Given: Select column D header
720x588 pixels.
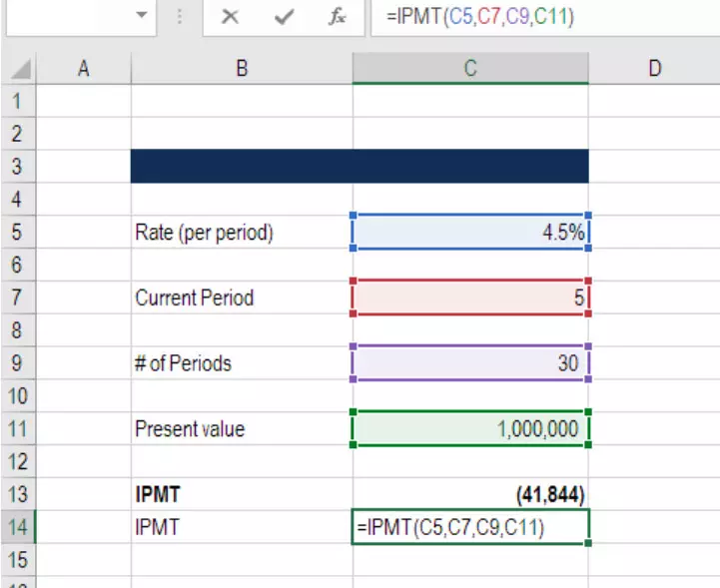Looking at the screenshot, I should click(654, 69).
